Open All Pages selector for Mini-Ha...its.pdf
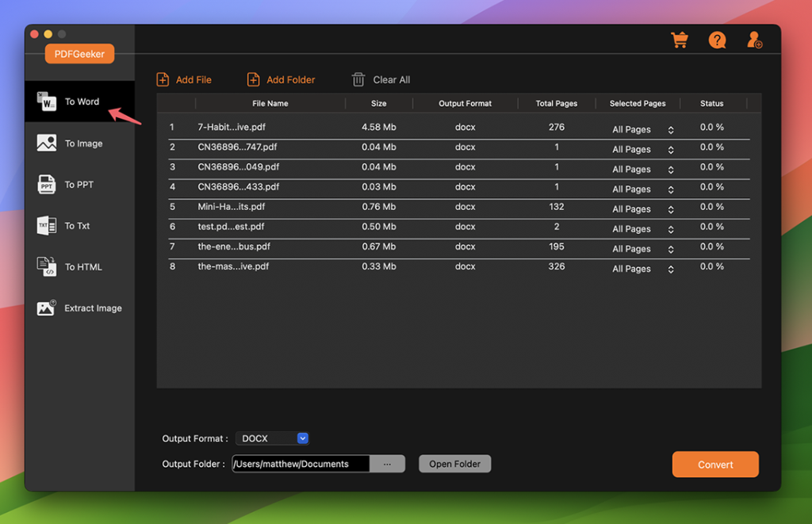The height and width of the screenshot is (524, 812). pyautogui.click(x=642, y=209)
